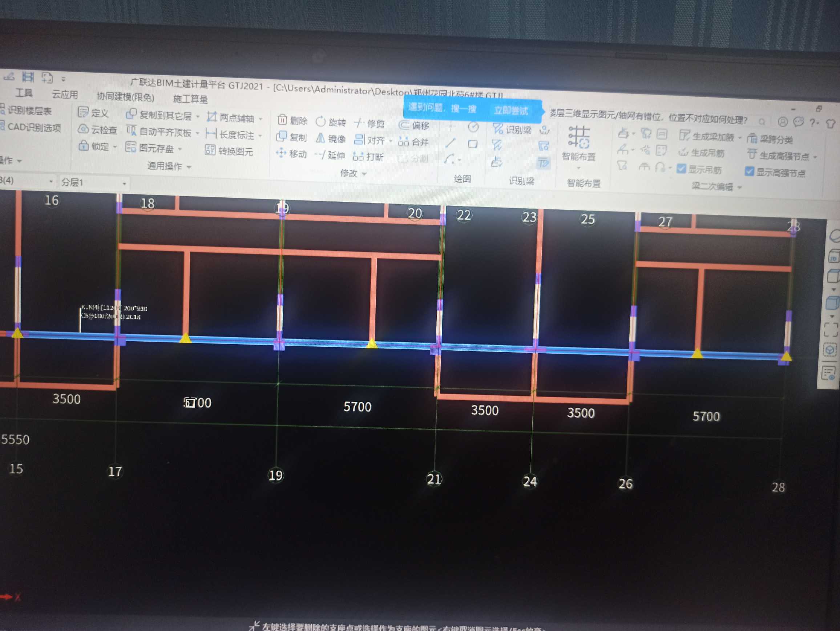This screenshot has height=631, width=840.
Task: Open 定义 (define) panel
Action: coord(93,113)
